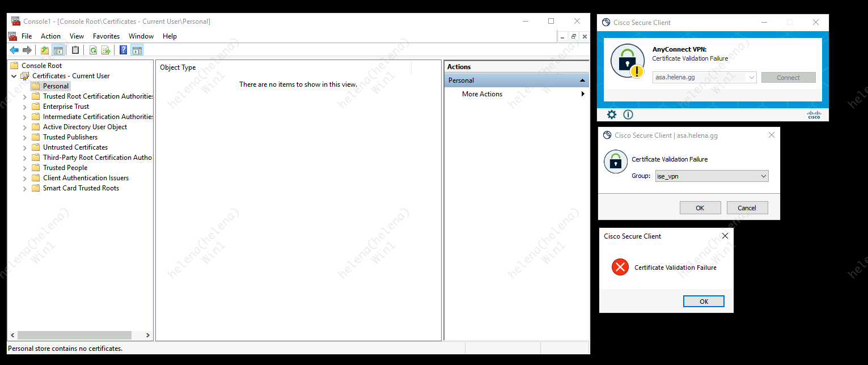Toggle Show/Hide Action Pane button
The height and width of the screenshot is (365, 868).
tap(137, 50)
